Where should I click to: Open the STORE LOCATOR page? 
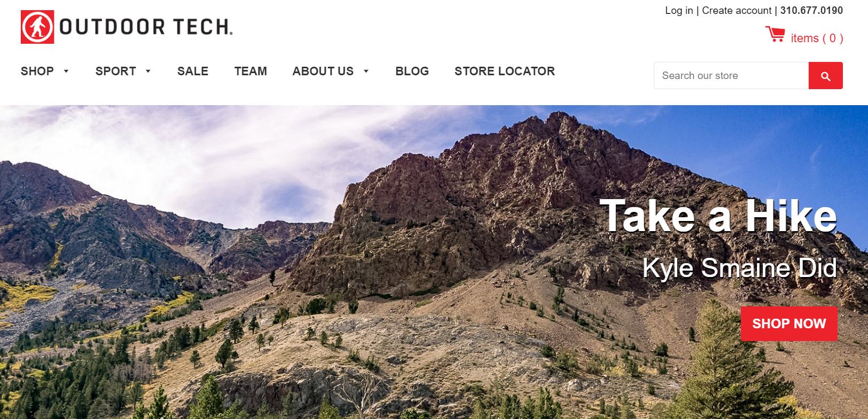pos(505,71)
